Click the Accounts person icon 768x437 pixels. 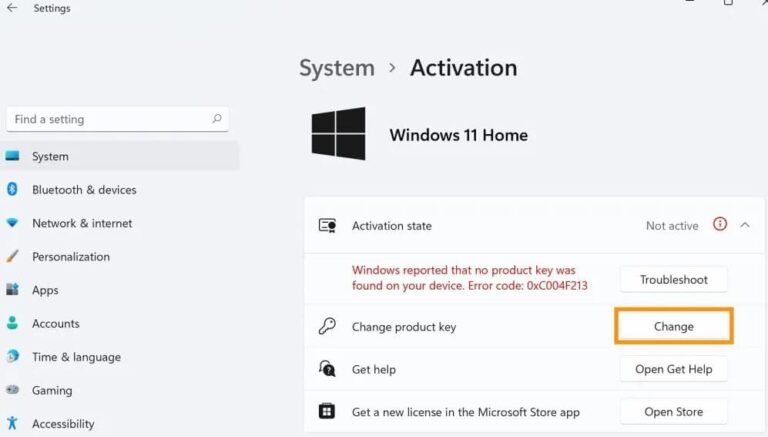click(12, 324)
